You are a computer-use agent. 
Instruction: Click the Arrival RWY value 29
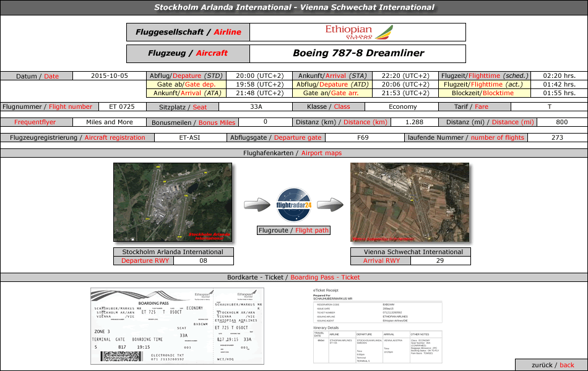point(440,260)
